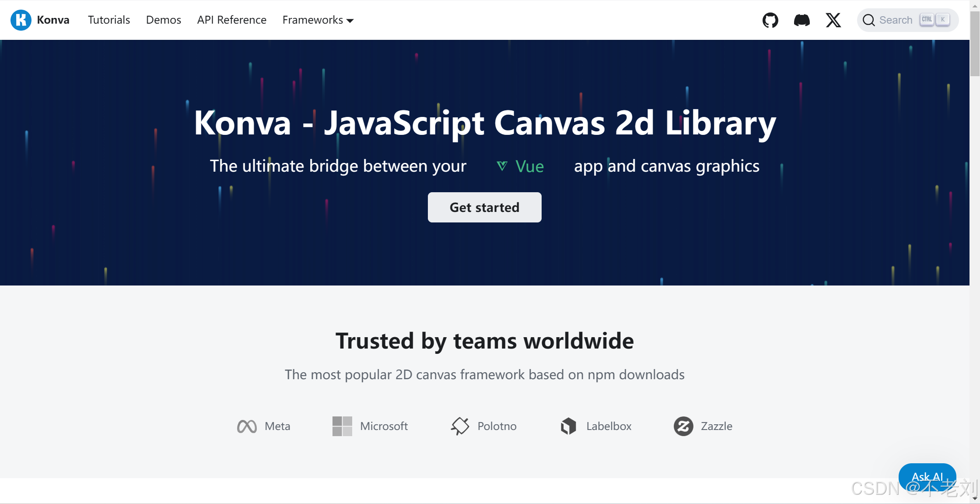Open the Demos nav item
Image resolution: width=980 pixels, height=504 pixels.
click(x=164, y=20)
